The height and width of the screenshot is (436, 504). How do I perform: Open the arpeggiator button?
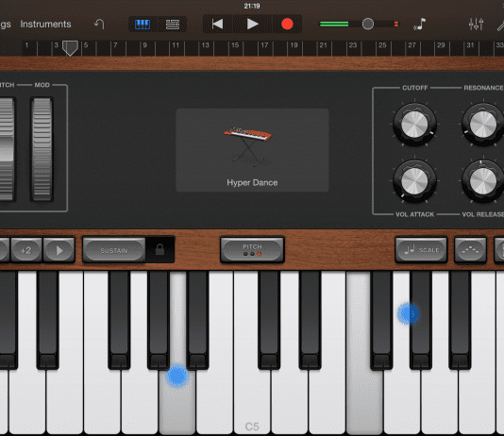470,250
